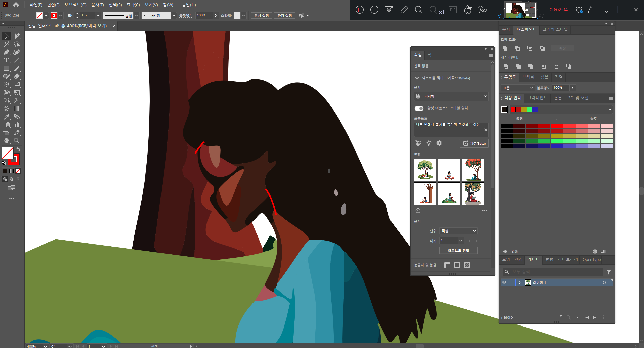Click the 생성(Beta) button
Screen dimensions: 644x348
tap(474, 143)
